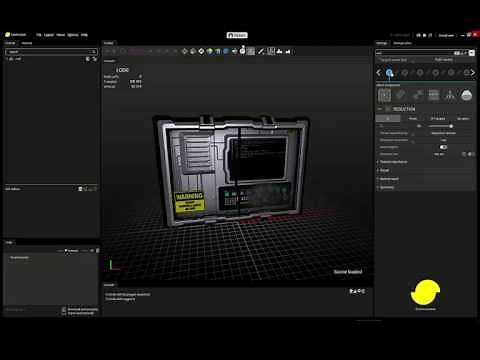Click the speaker-shaped icon in the viewport toolbar

point(234,51)
